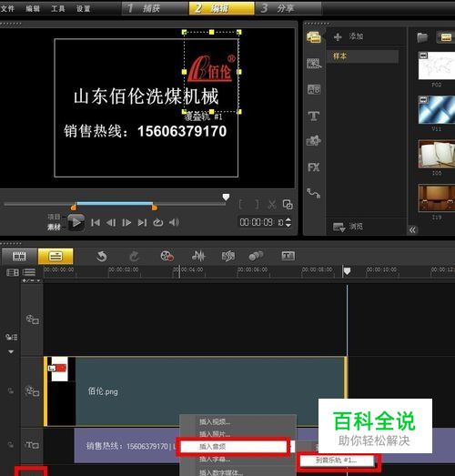Toggle the repeat loop playback button
Viewport: 455px width, 476px height.
(x=157, y=223)
